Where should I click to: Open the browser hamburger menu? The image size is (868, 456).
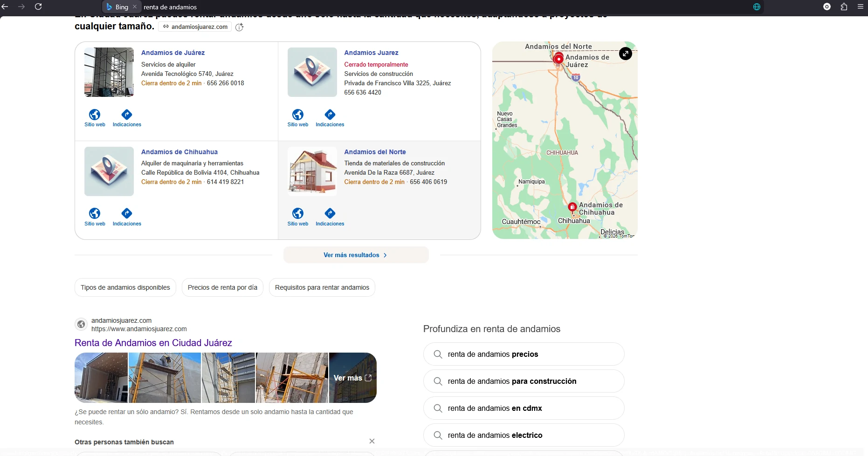point(861,7)
